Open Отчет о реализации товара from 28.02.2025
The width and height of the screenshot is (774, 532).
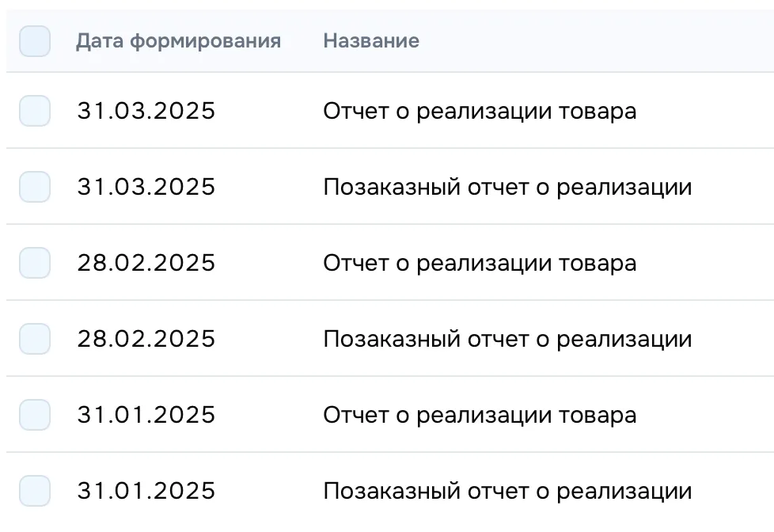pos(480,263)
